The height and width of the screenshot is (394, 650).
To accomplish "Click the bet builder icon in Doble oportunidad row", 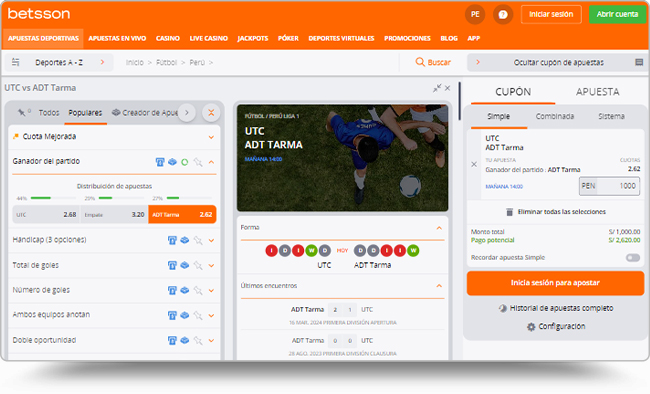I will click(185, 340).
